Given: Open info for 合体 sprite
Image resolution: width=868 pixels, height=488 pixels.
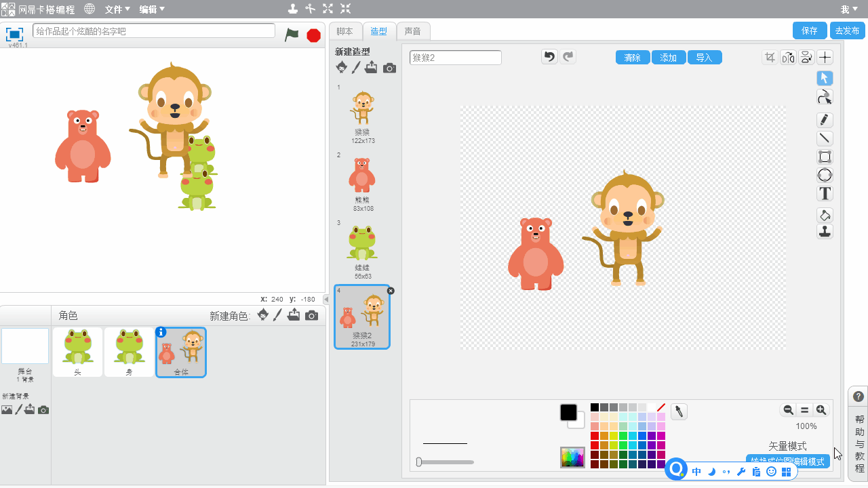Looking at the screenshot, I should [x=161, y=332].
